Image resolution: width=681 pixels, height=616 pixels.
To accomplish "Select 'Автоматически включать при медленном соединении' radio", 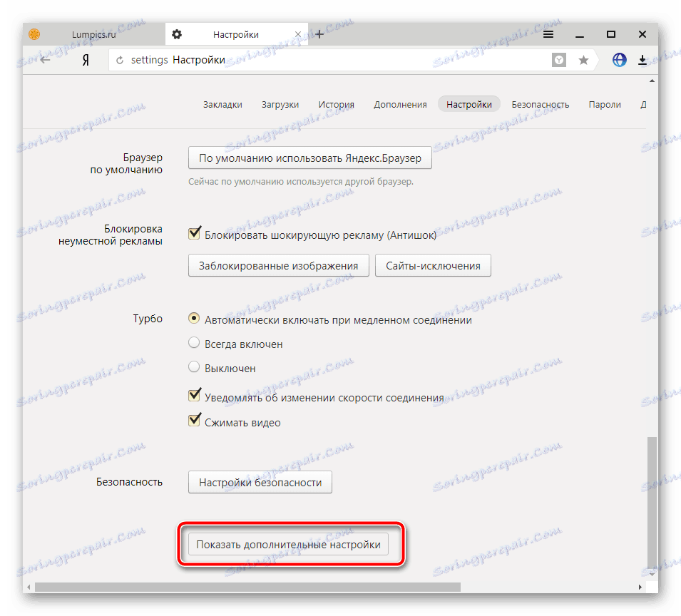I will (x=194, y=318).
